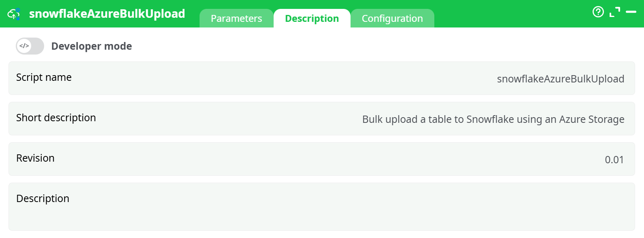Click the Developer mode label text
Image resolution: width=644 pixels, height=238 pixels.
[x=91, y=46]
